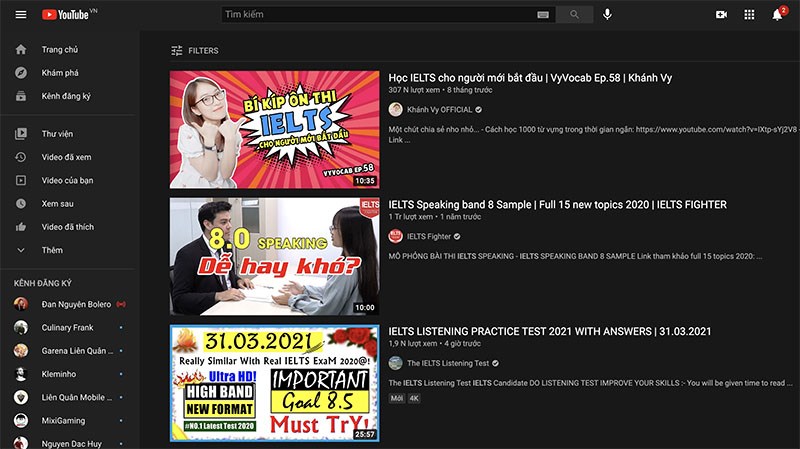Image resolution: width=800 pixels, height=449 pixels.
Task: Open Khánh Vy OFFICIAL channel name
Action: (439, 110)
